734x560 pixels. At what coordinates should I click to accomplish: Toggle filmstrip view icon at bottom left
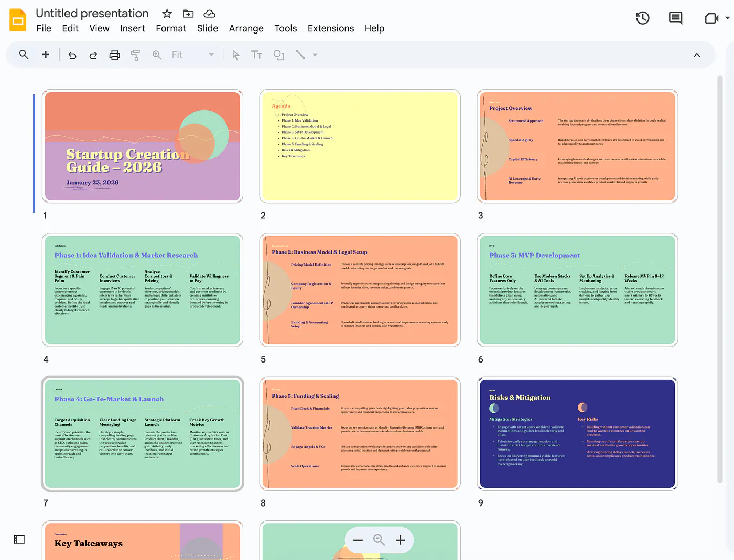click(x=19, y=539)
